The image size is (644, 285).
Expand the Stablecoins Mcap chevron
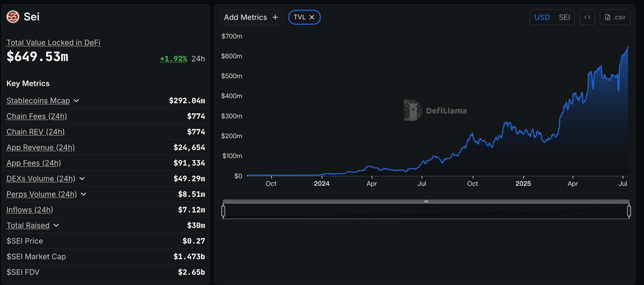[x=76, y=101]
